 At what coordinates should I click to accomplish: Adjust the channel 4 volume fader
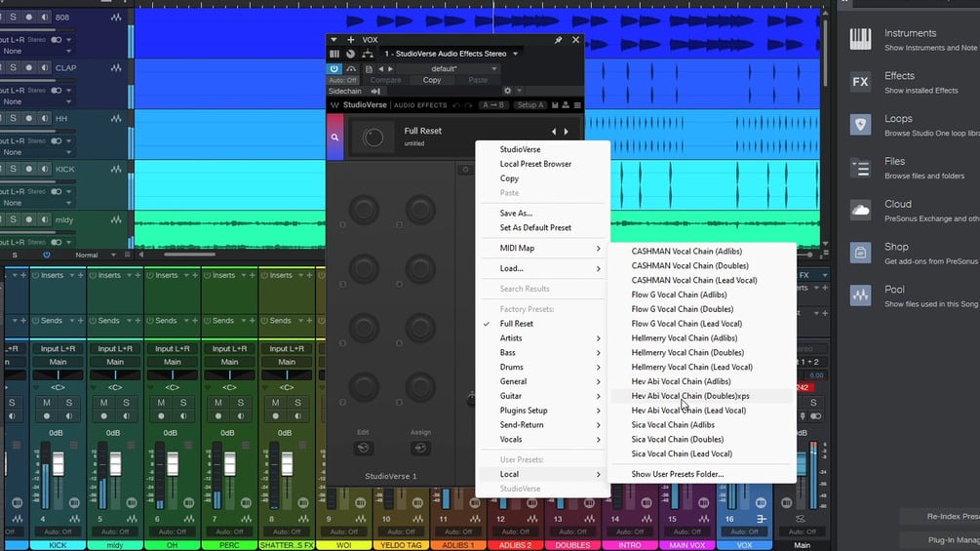click(59, 465)
